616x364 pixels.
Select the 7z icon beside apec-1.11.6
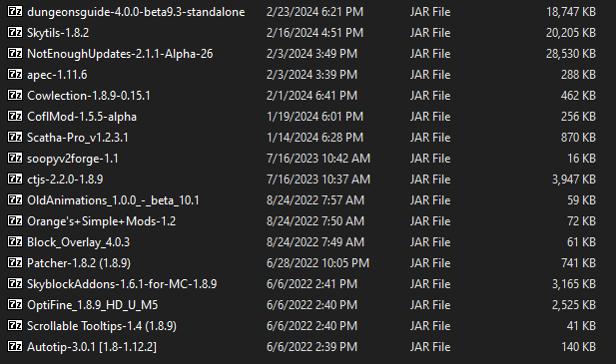(x=15, y=74)
